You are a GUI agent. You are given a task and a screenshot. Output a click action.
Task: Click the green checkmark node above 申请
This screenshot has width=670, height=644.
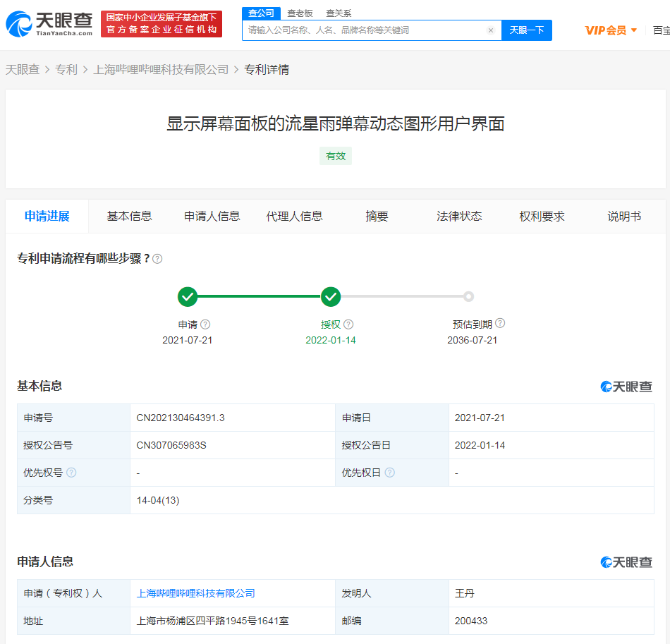click(188, 296)
